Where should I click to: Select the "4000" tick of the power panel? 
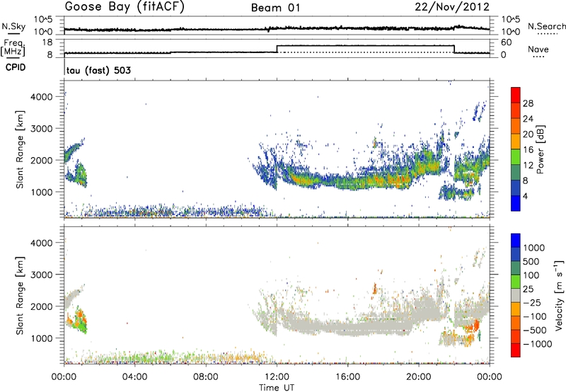point(41,97)
